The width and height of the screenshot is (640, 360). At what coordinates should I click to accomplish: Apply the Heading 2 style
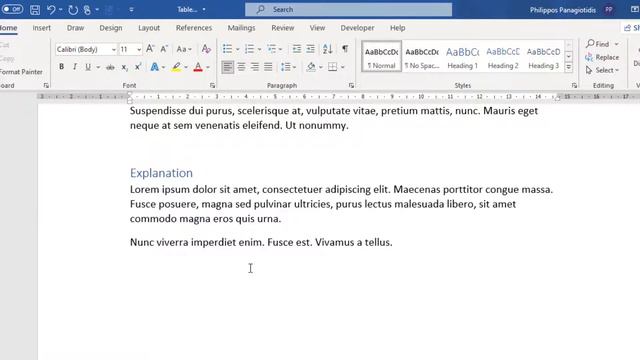[503, 57]
